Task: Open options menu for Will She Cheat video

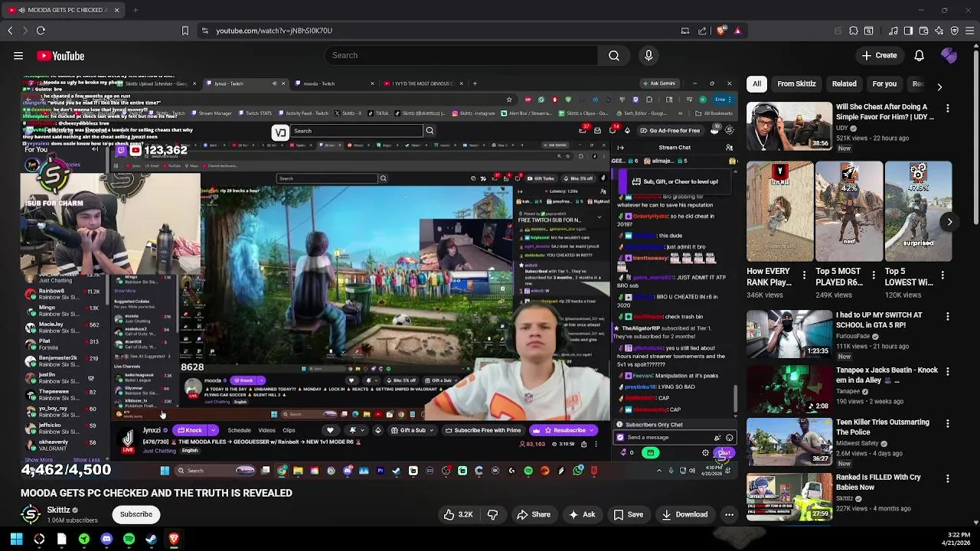Action: coord(948,109)
